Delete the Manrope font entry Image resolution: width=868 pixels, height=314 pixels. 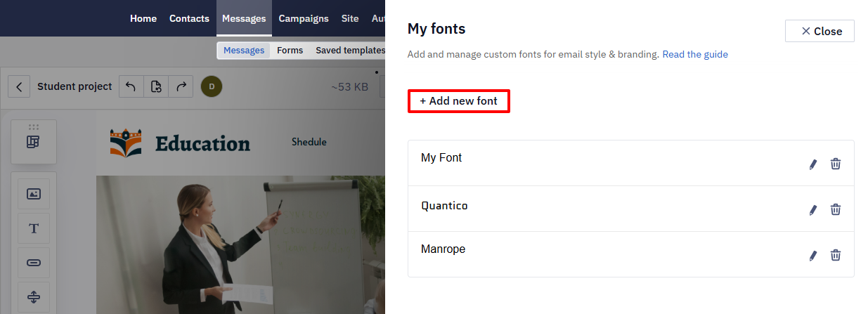coord(836,255)
